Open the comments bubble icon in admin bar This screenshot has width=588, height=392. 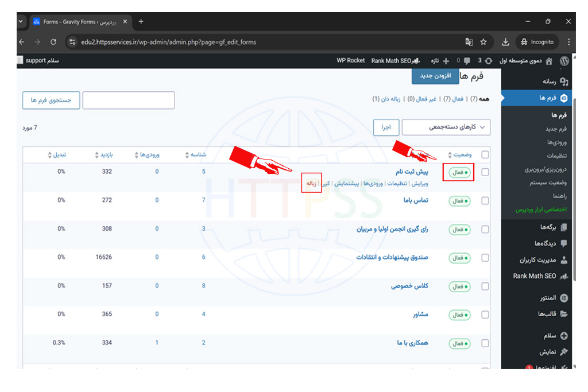[467, 60]
